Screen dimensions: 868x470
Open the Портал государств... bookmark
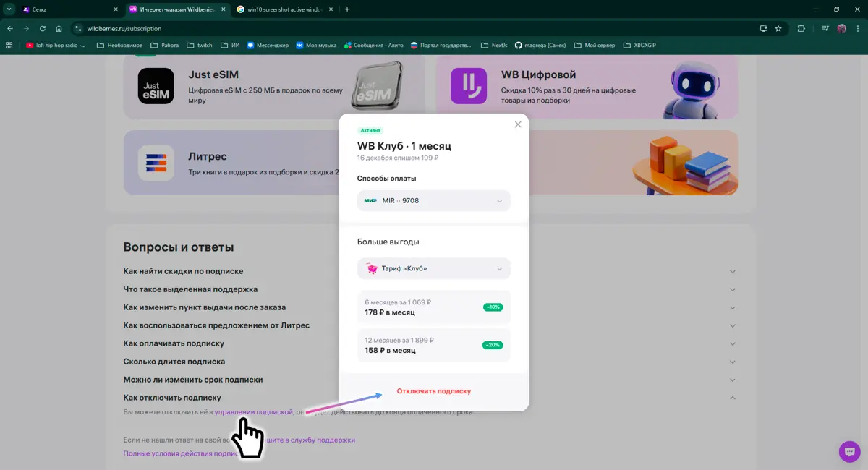[442, 45]
